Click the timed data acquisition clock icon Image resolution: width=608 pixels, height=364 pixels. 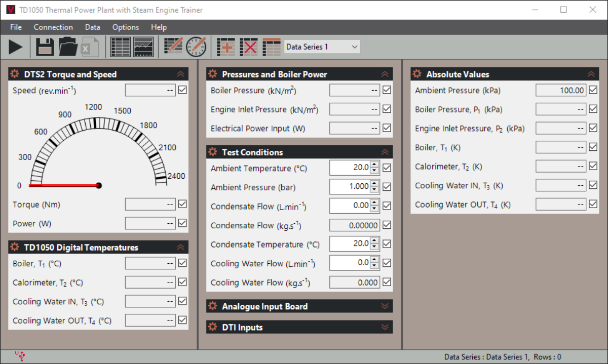point(196,47)
